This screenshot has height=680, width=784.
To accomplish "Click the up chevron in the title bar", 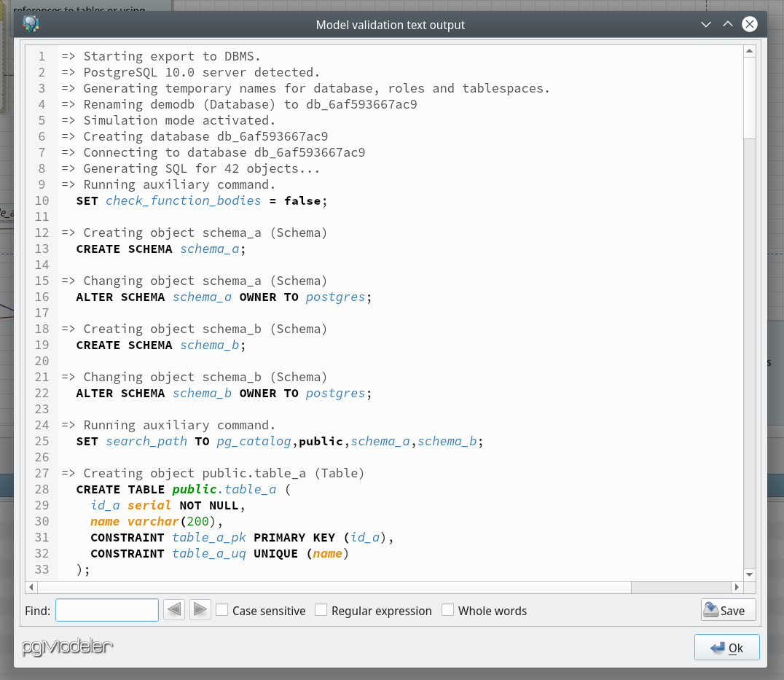I will (727, 23).
